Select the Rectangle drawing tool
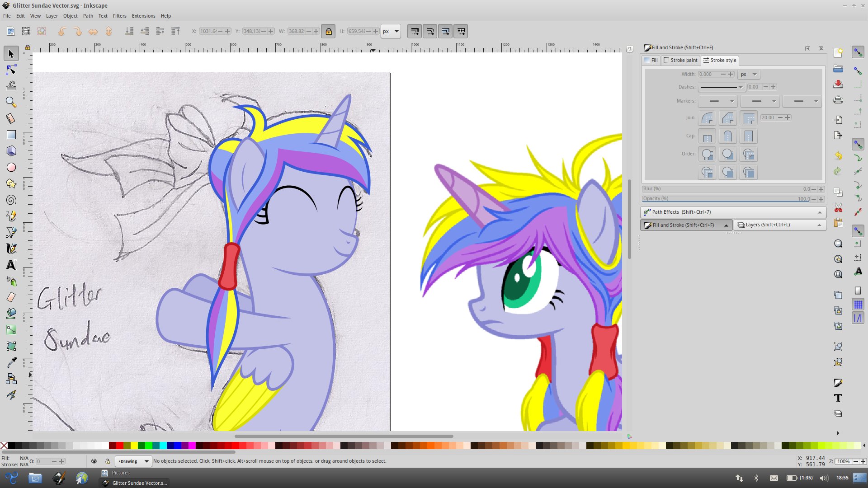The image size is (868, 488). [x=11, y=135]
